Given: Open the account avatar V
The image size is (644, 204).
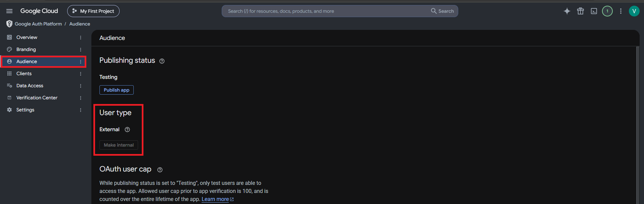Looking at the screenshot, I should point(634,11).
